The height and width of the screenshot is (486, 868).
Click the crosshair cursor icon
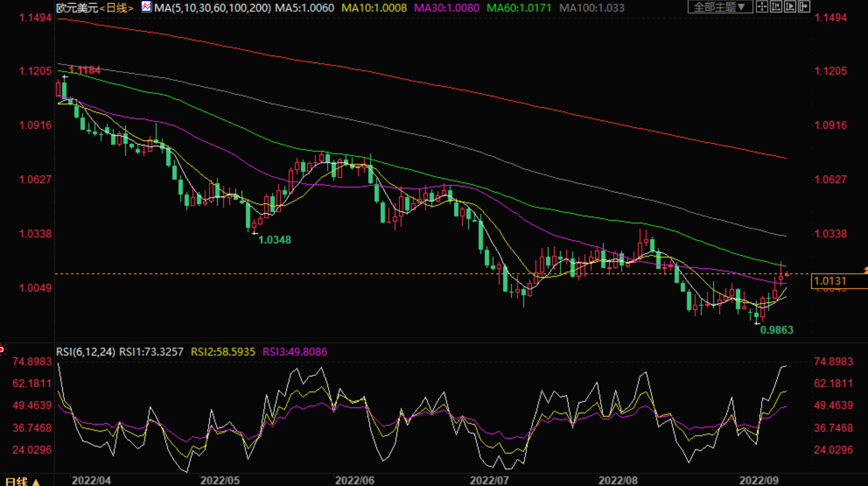(x=762, y=7)
